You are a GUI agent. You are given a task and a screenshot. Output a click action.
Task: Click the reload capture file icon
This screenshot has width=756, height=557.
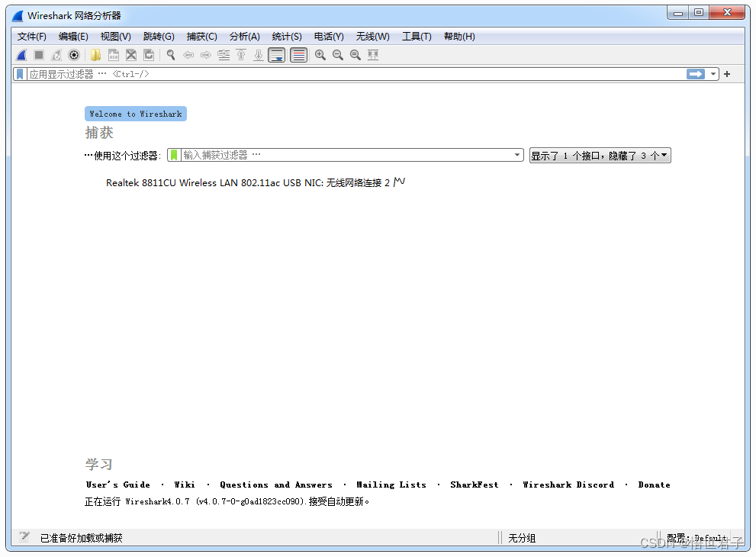tap(149, 55)
